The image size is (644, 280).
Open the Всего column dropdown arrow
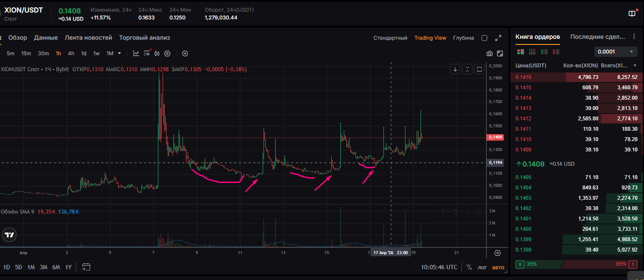(x=635, y=66)
